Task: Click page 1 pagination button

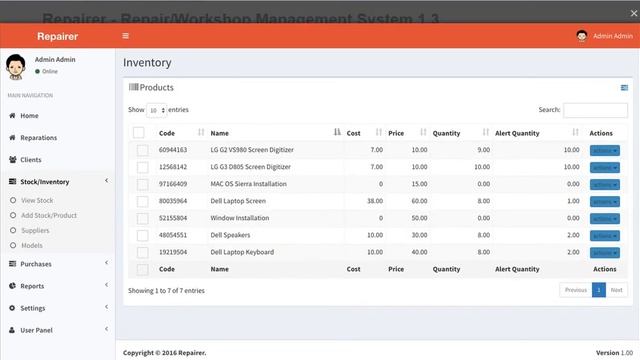Action: point(599,290)
